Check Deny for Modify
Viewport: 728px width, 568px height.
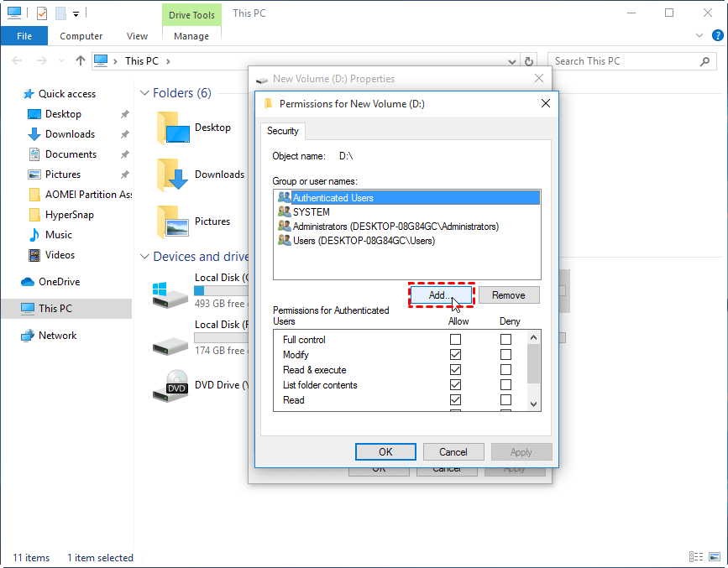pyautogui.click(x=505, y=355)
